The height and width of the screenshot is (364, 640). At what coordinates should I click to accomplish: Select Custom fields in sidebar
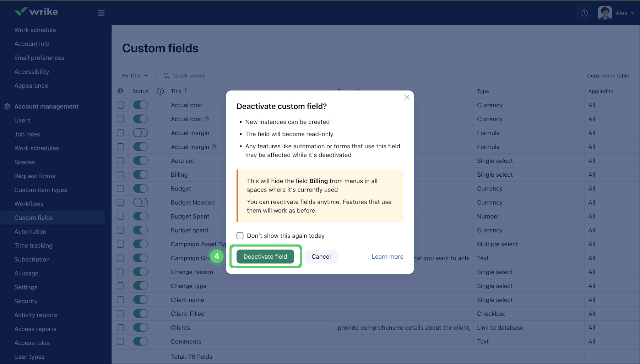pos(53,217)
